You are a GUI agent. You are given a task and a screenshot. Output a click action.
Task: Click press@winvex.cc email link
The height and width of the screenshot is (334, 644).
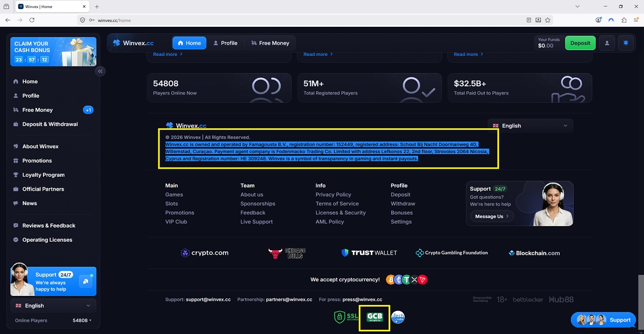pyautogui.click(x=362, y=300)
